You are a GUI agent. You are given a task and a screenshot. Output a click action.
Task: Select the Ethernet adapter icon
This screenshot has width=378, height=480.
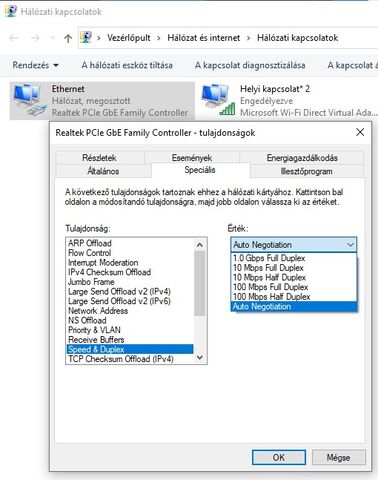tap(29, 100)
